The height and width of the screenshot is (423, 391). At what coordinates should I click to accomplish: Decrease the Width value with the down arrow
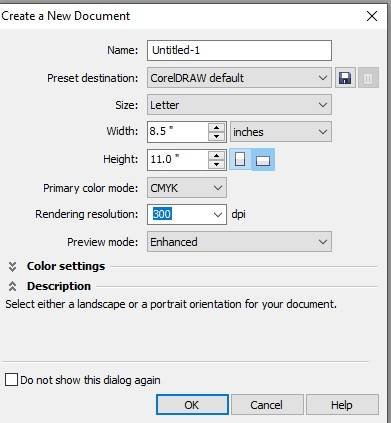click(x=217, y=136)
